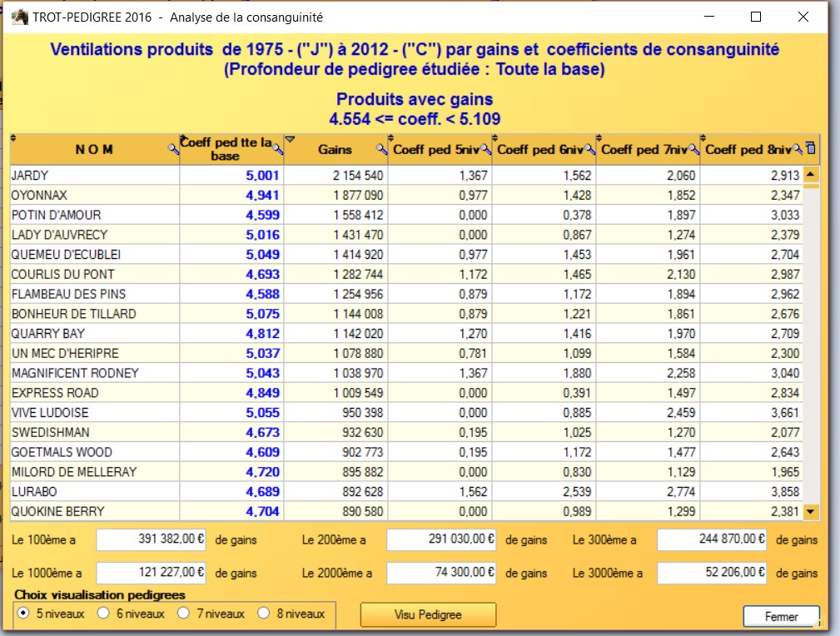
Task: Click the magnifier in Coeff ped 5niv header
Action: pos(486,149)
